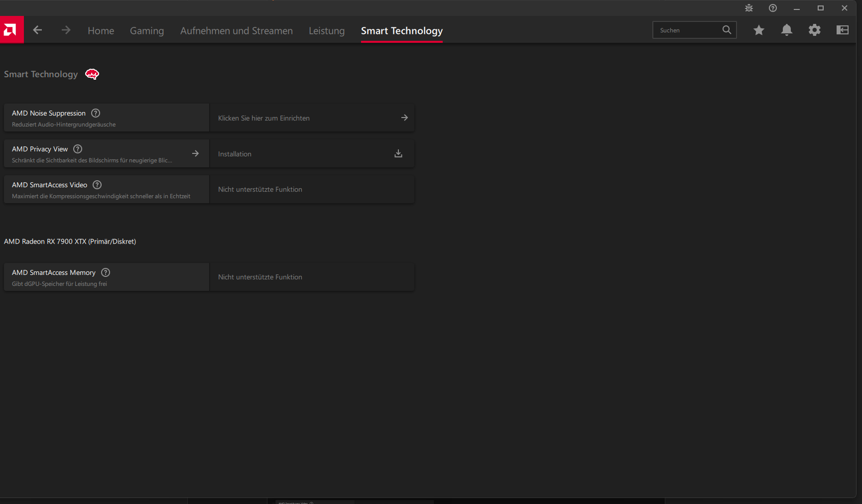Screen dimensions: 862x504
Task: Select 'AMD Noise Suppression' label
Action: pyautogui.click(x=49, y=114)
